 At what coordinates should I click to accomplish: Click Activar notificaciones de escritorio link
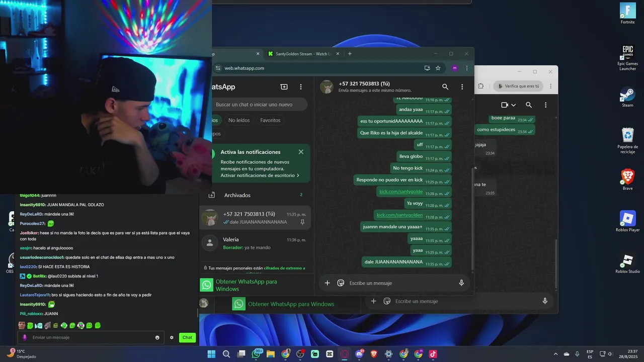pos(260,175)
